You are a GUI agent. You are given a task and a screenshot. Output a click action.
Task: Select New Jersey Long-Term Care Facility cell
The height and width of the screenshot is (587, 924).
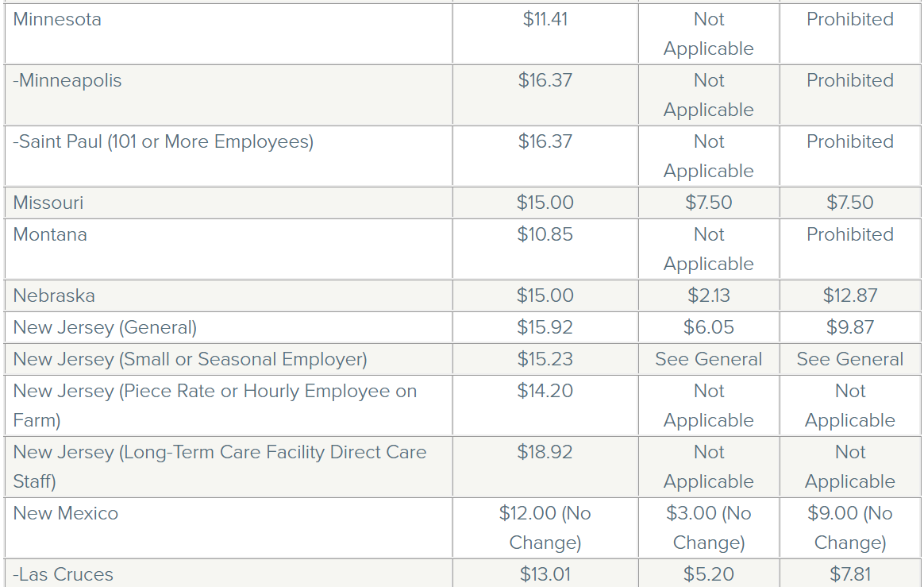pos(219,466)
